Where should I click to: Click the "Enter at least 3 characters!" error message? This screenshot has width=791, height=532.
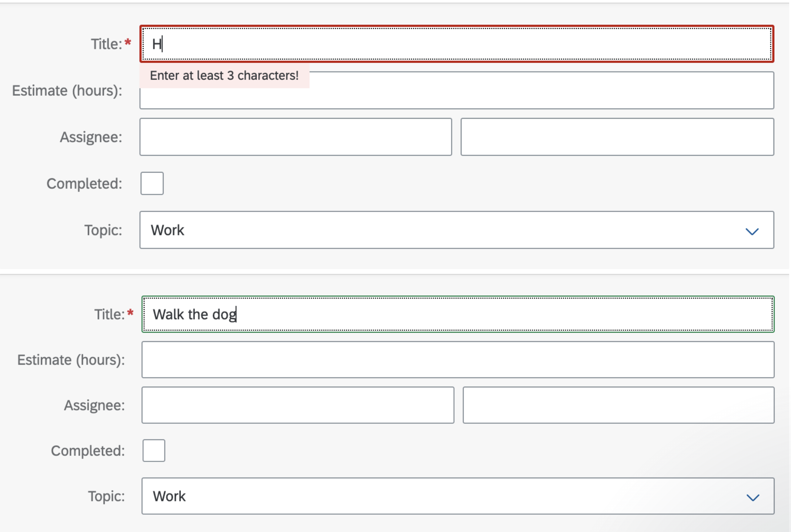coord(224,76)
